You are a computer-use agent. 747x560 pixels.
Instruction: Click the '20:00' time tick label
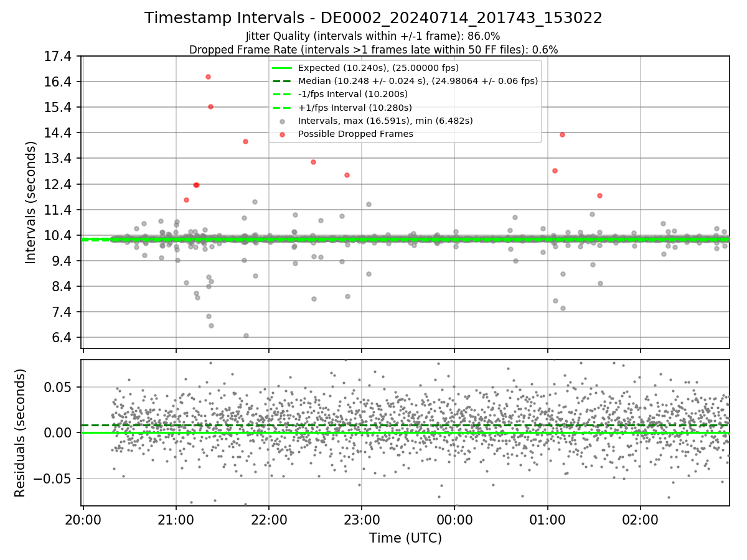[x=83, y=519]
